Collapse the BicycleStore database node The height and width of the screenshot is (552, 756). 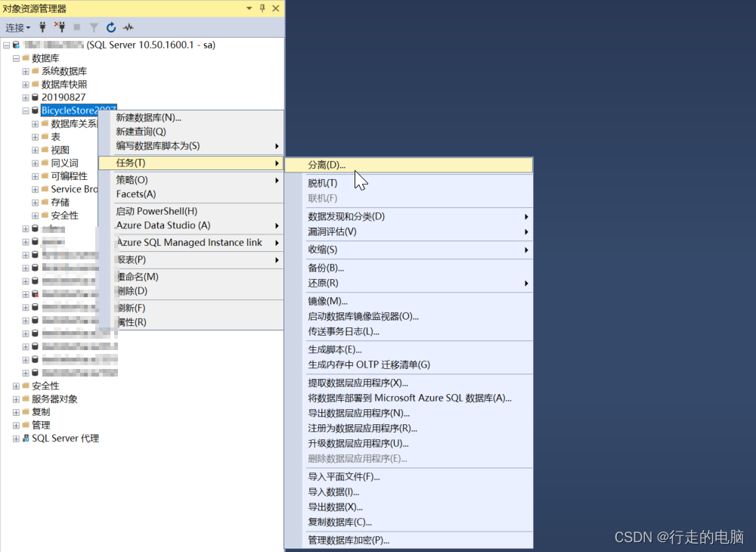[26, 110]
